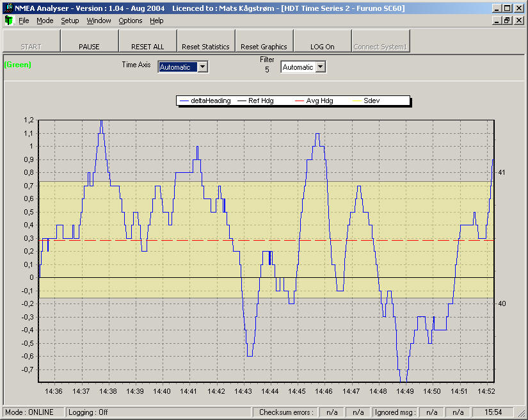Click the Avg Hdg legend entry
528x420 pixels.
(x=319, y=101)
